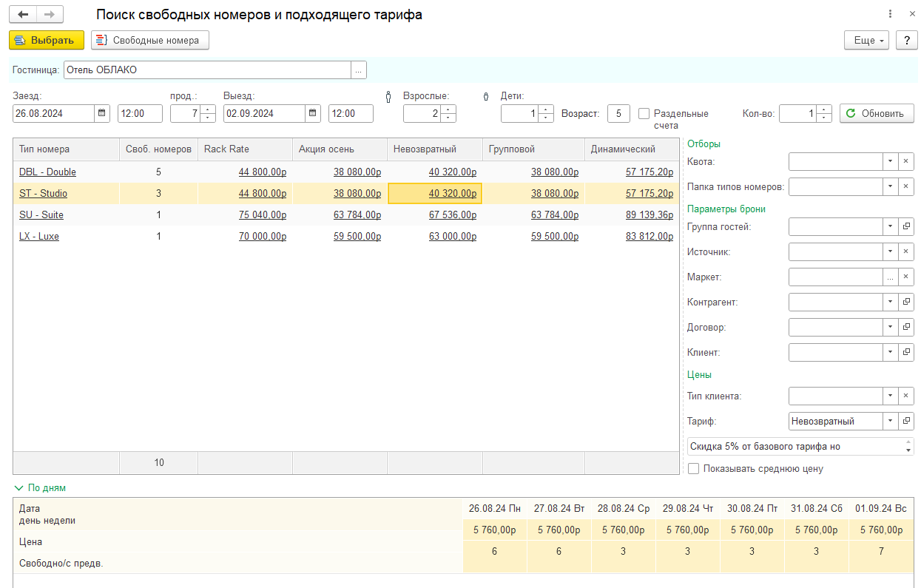921x588 pixels.
Task: Open the Группа гостей selection form
Action: click(x=906, y=226)
